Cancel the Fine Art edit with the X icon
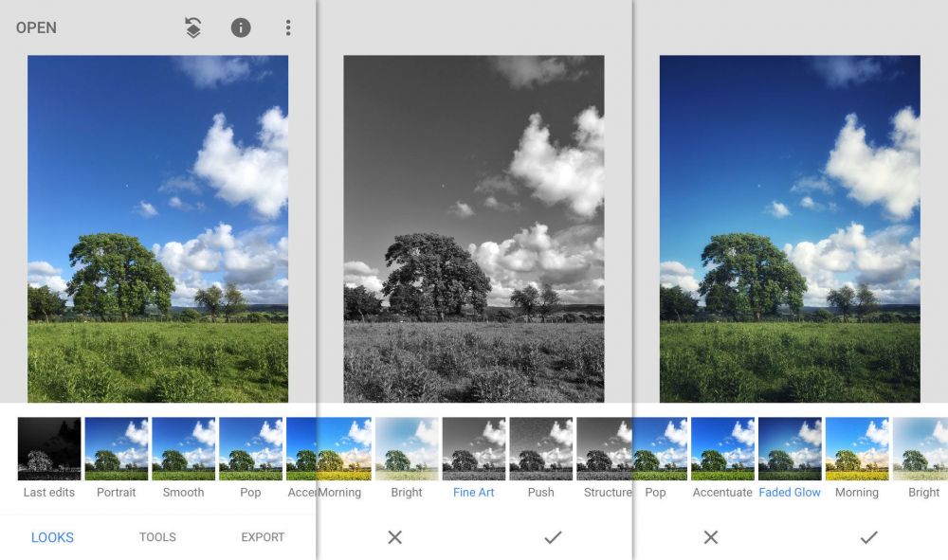Viewport: 948px width, 560px height. [395, 536]
